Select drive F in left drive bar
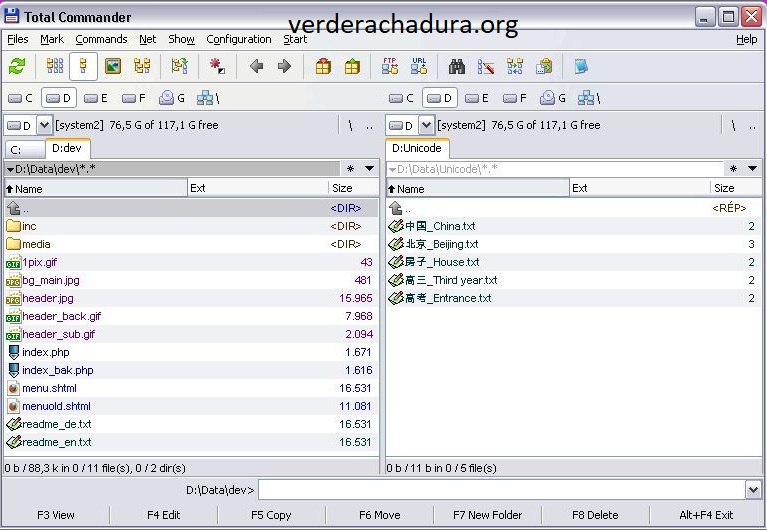This screenshot has width=767, height=532. coord(134,98)
